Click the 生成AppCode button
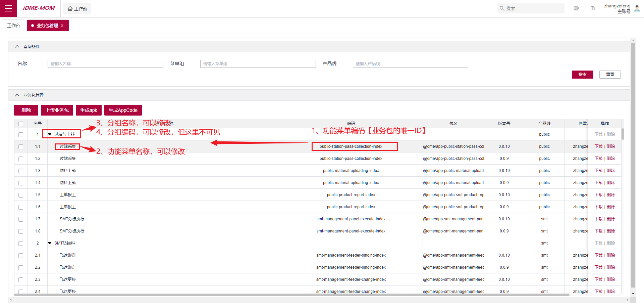This screenshot has width=644, height=306. click(x=123, y=110)
